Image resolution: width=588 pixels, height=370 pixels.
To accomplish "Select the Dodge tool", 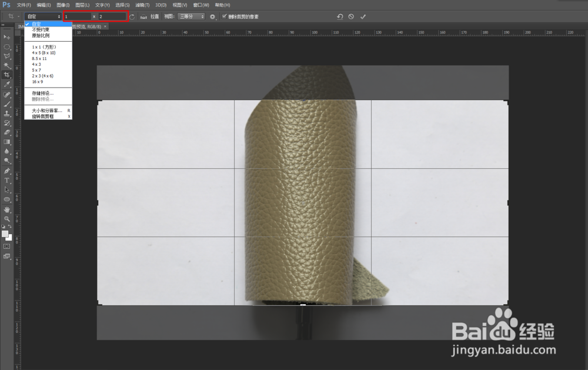I will pyautogui.click(x=6, y=161).
